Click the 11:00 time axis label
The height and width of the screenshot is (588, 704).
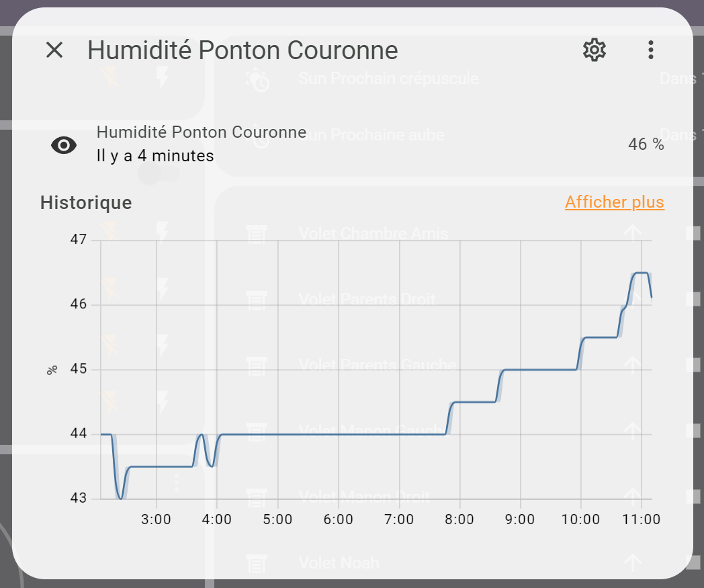[641, 519]
